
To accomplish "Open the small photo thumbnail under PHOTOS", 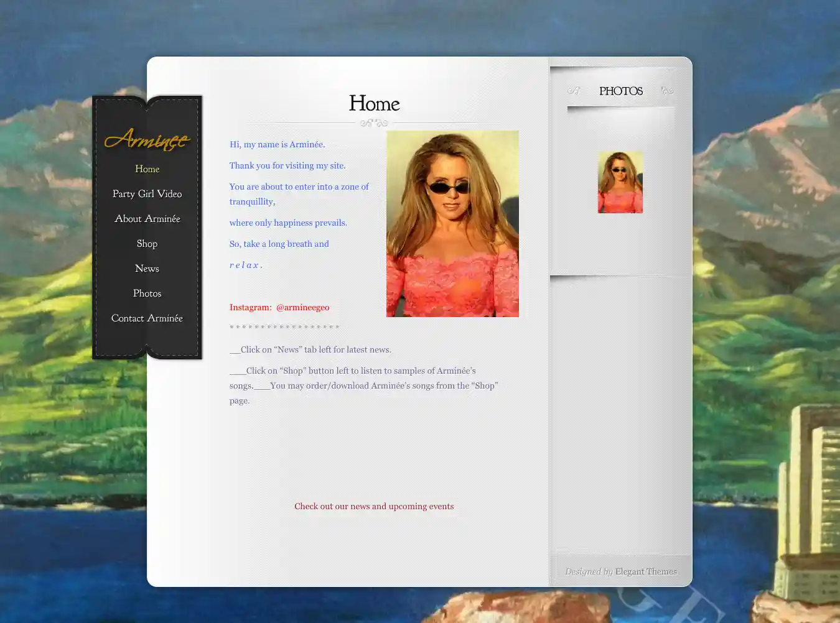I will (620, 182).
